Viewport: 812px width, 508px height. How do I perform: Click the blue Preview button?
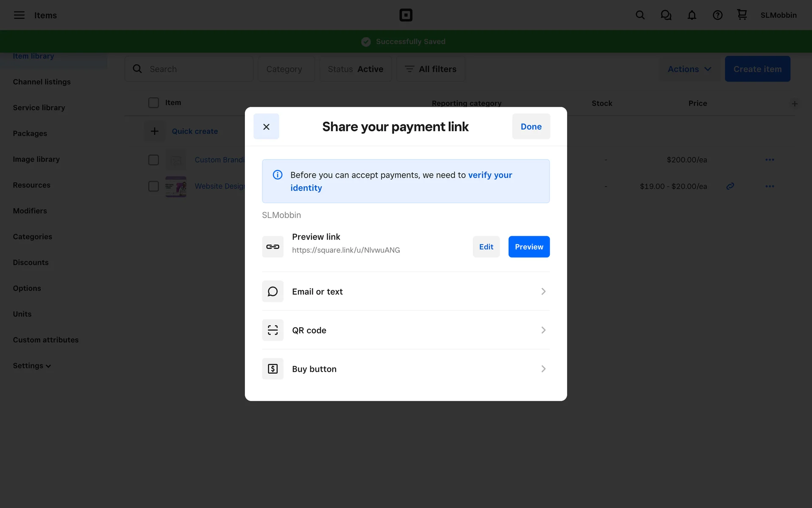point(529,247)
